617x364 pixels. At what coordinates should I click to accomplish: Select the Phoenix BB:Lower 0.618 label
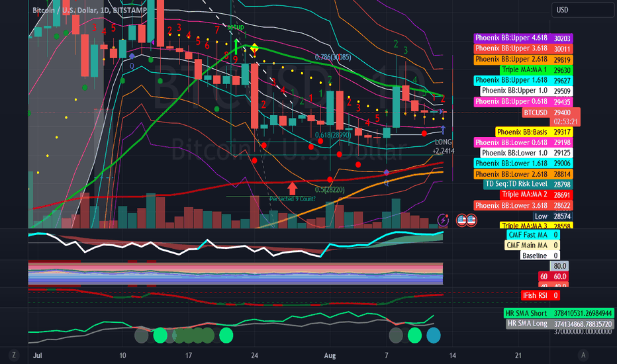523,142
